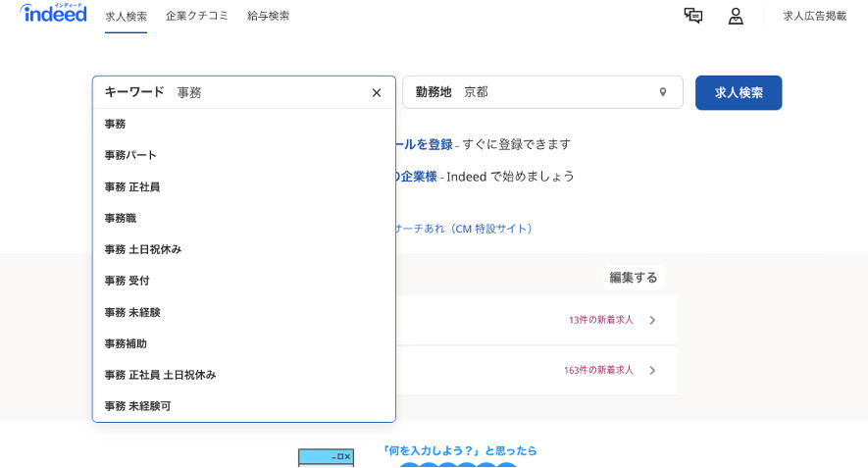
Task: Choose the 事務パート suggestion
Action: 131,155
